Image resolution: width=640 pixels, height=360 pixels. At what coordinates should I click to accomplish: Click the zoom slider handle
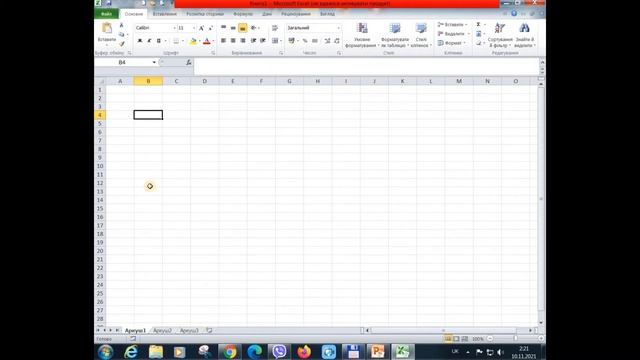tap(515, 339)
